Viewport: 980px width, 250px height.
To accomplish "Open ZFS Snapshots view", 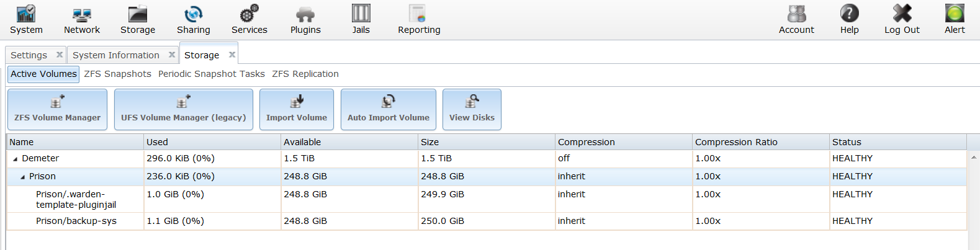I will (117, 74).
